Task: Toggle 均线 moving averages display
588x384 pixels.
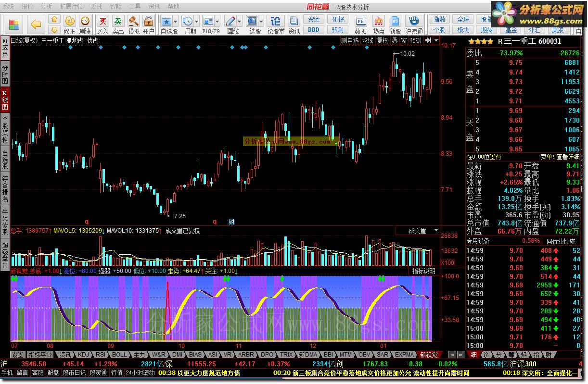Action: [367, 40]
